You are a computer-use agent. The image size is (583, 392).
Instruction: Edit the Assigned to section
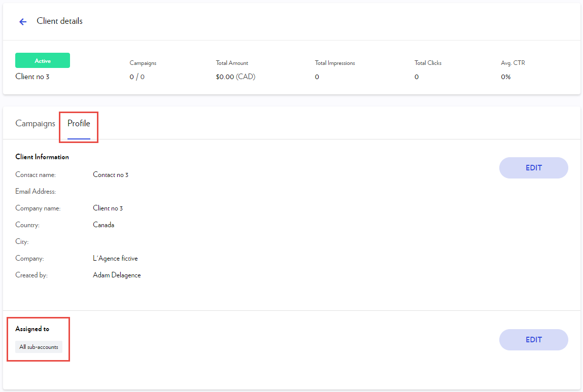[x=533, y=340]
